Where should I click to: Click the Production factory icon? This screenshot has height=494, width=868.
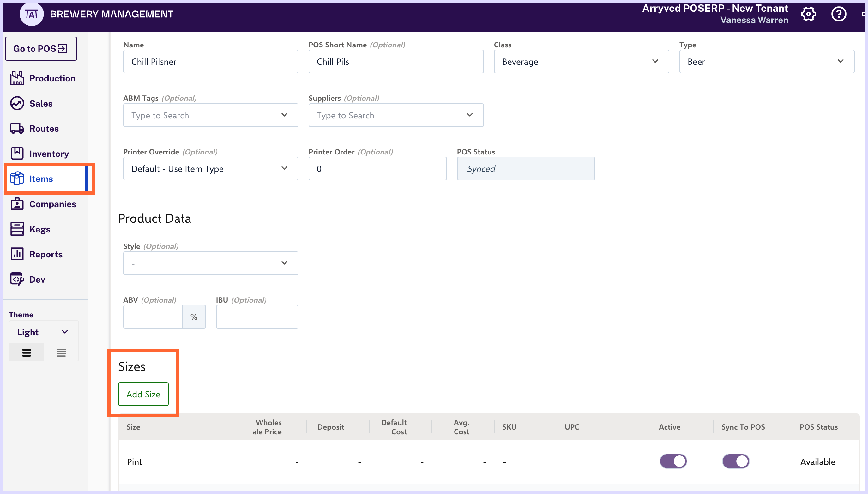pos(17,78)
